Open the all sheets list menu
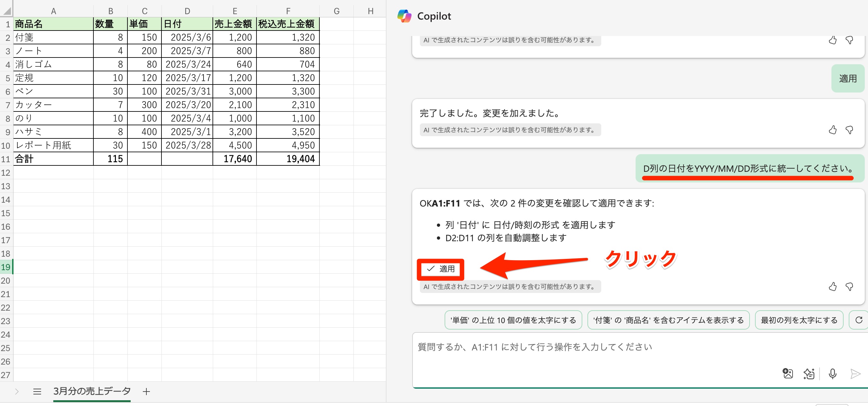The width and height of the screenshot is (868, 406). 37,391
